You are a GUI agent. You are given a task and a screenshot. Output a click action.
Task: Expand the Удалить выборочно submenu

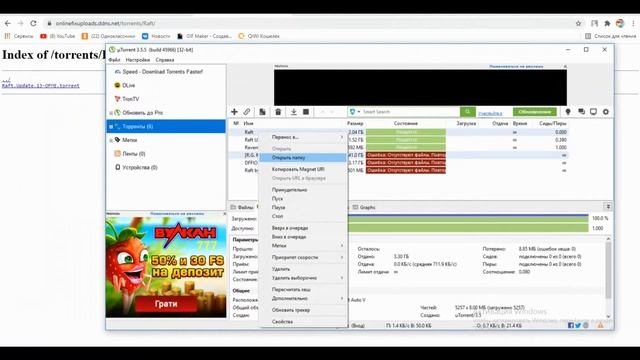pos(304,278)
